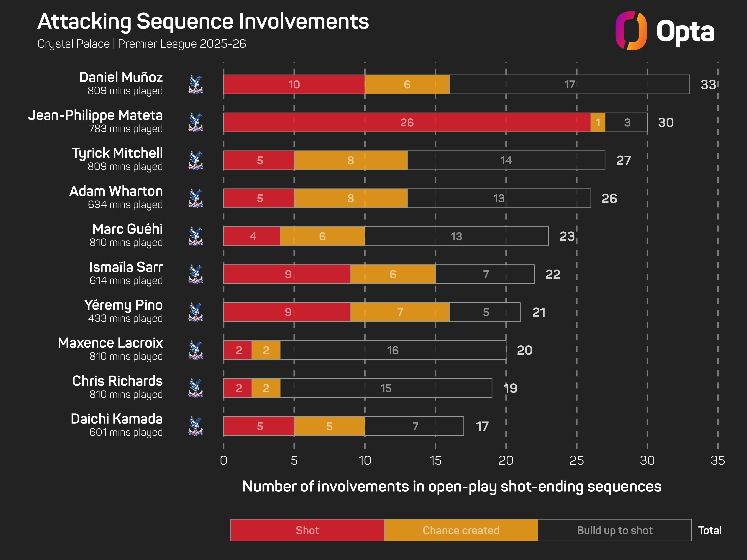The image size is (747, 560).
Task: Click the club crest beside Daniel Muñoz
Action: point(196,84)
